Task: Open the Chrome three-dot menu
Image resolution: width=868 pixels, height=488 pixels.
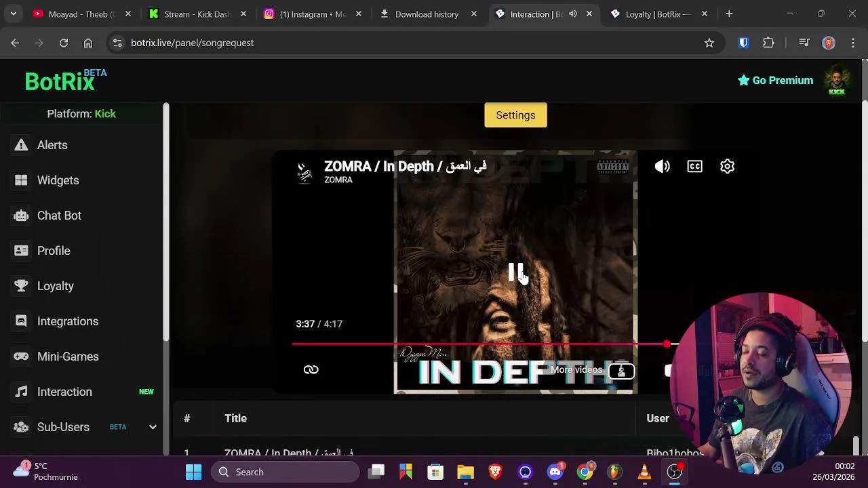Action: pos(852,43)
